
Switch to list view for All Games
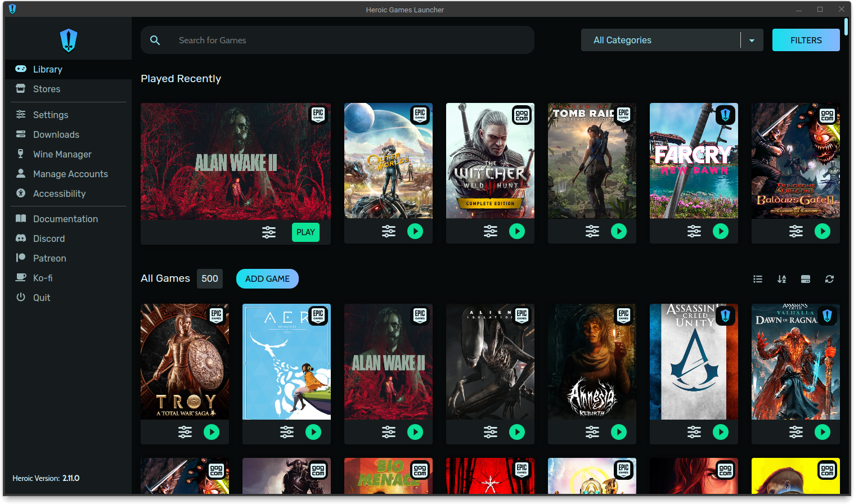[758, 278]
